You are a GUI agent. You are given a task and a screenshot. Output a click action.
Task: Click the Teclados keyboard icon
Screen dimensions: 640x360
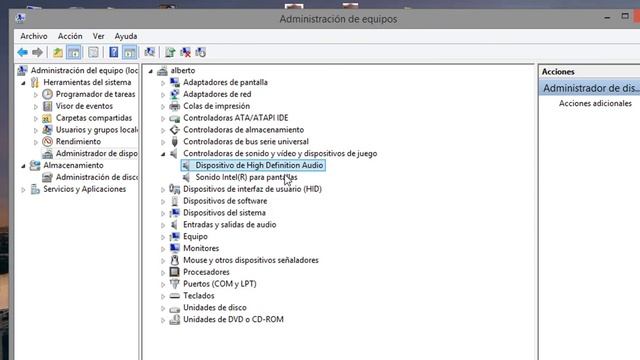click(x=175, y=296)
